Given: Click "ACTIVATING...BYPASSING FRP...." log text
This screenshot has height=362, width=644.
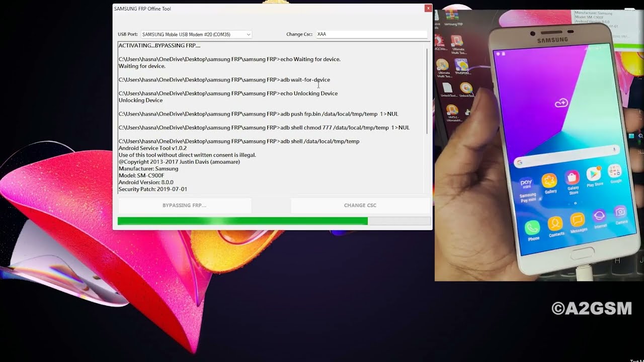Looking at the screenshot, I should tap(159, 45).
